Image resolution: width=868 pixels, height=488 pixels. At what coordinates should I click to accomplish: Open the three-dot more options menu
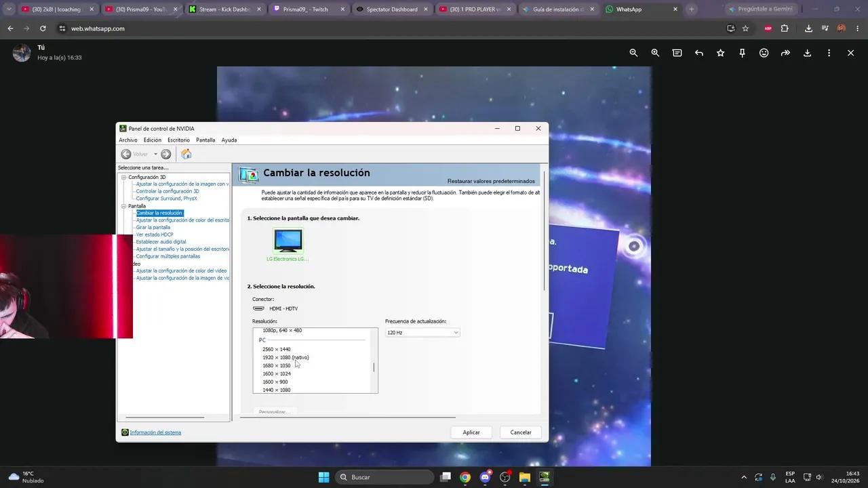pos(829,53)
